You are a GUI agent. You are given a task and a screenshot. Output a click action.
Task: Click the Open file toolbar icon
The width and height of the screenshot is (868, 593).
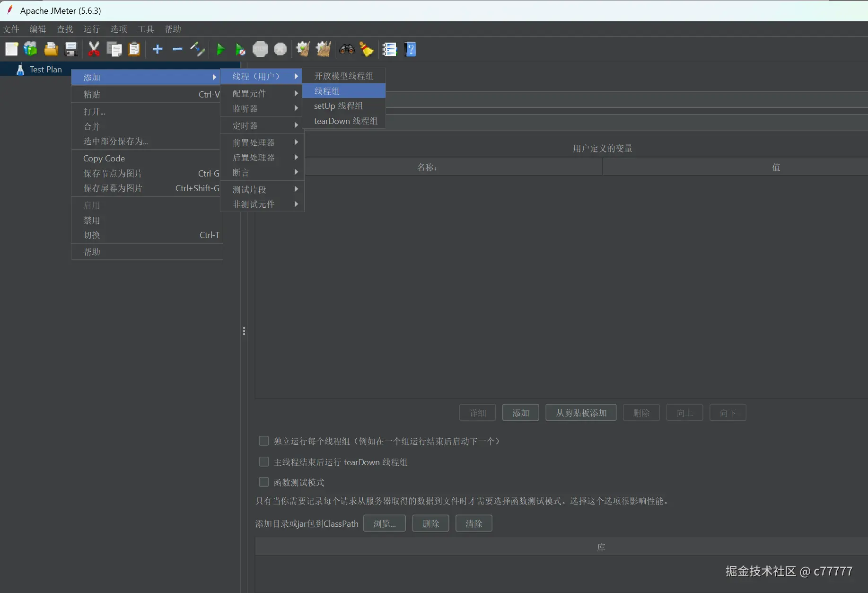click(51, 49)
